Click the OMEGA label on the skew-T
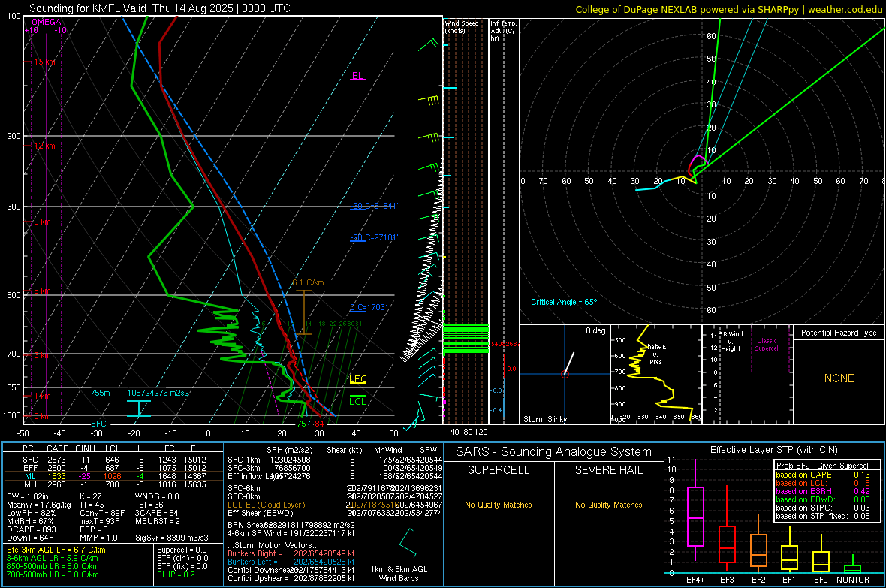 47,22
